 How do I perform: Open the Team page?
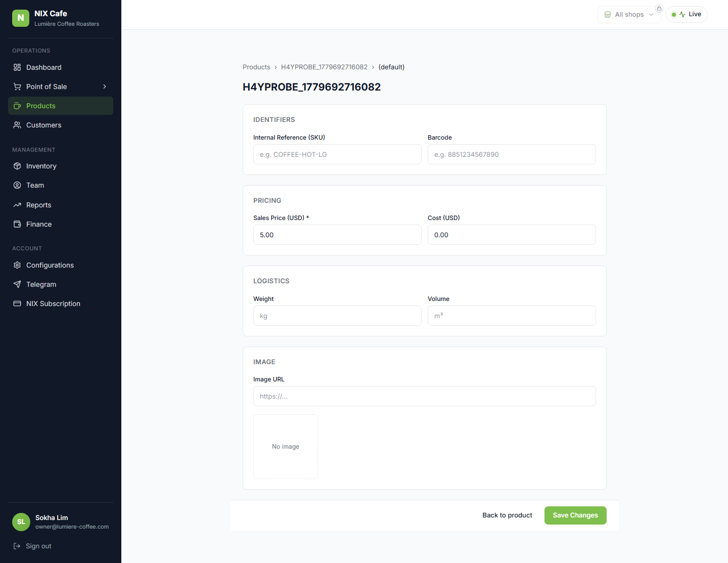click(61, 185)
